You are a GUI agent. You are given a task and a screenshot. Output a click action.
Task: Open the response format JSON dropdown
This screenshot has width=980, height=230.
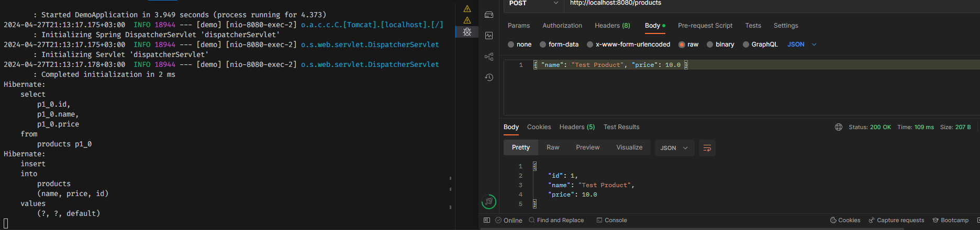point(674,148)
